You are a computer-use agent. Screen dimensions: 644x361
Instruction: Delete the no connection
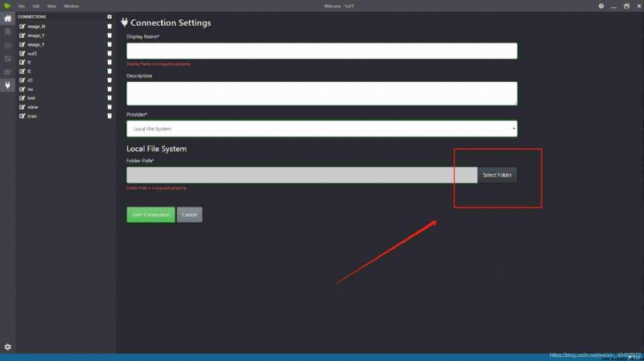pos(109,89)
